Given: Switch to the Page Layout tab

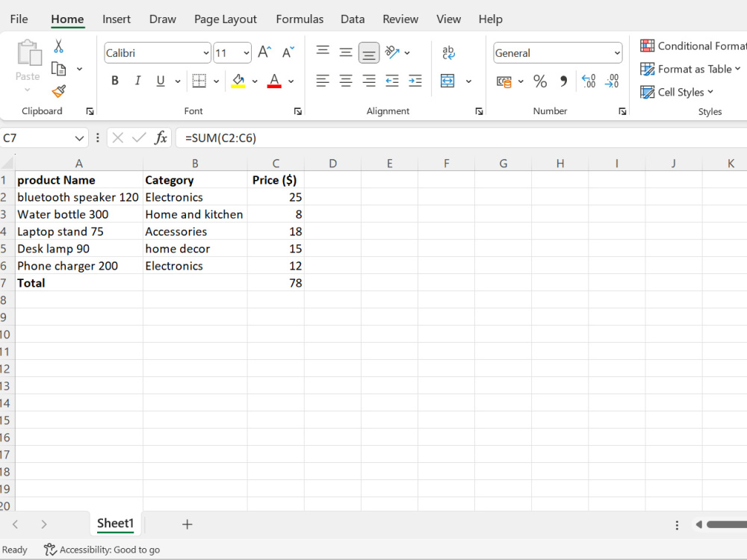Looking at the screenshot, I should pos(226,19).
